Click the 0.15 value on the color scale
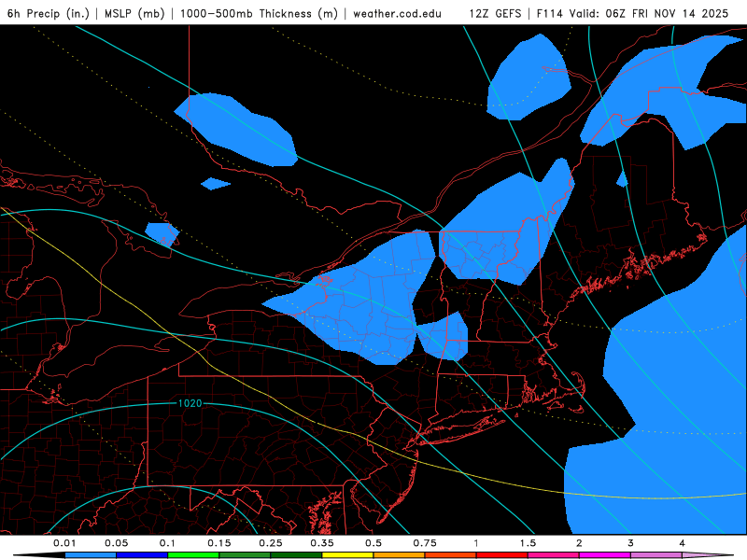The image size is (747, 560). tap(219, 543)
